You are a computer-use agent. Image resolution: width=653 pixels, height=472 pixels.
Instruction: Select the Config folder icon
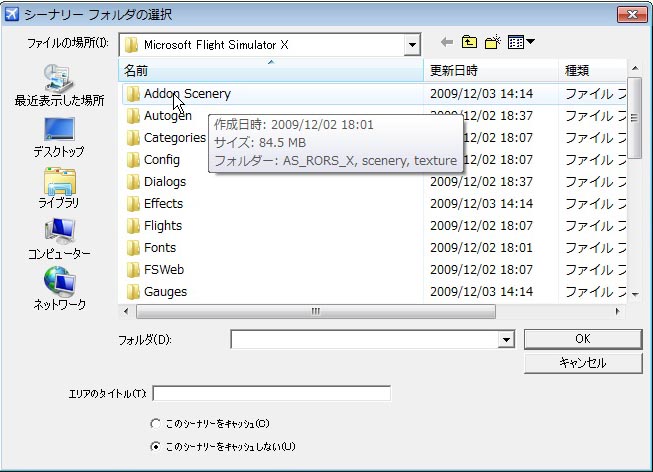pos(133,160)
